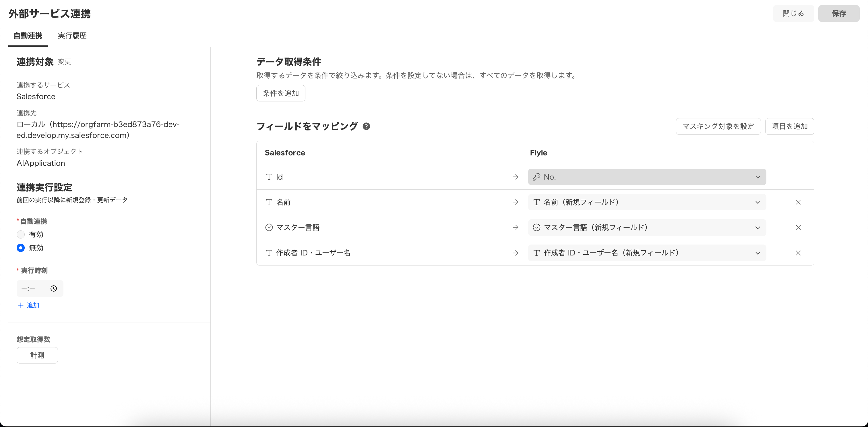868x427 pixels.
Task: Remove the 名前 mapping row
Action: pos(798,202)
